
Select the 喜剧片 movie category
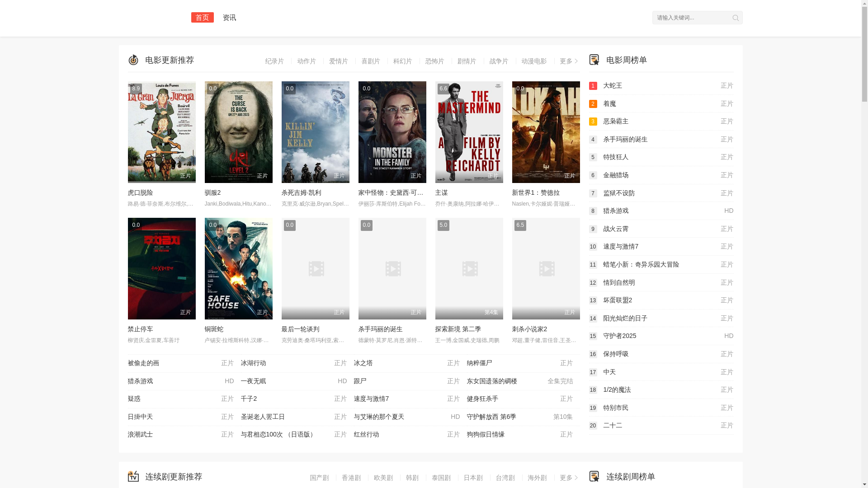pyautogui.click(x=371, y=61)
